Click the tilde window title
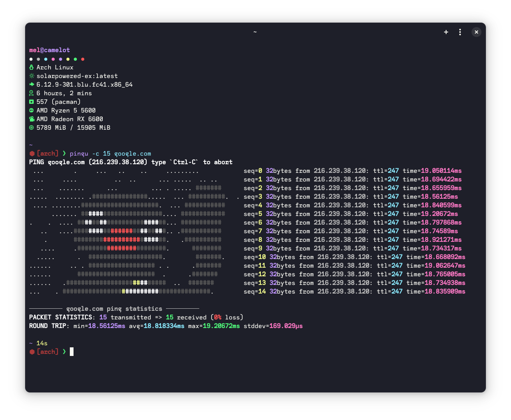Viewport: 511px width, 420px height. 255,32
